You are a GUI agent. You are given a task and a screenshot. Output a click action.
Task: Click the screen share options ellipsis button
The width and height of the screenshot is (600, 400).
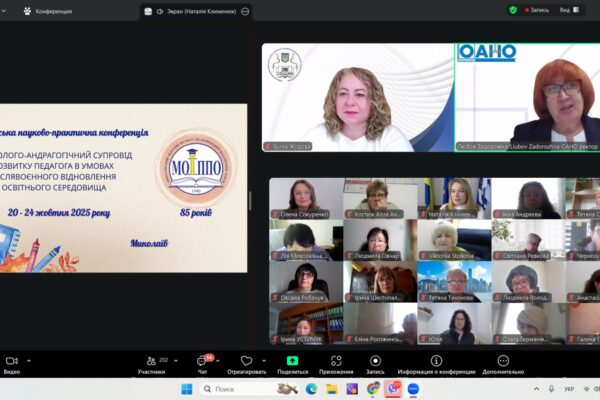(x=246, y=11)
